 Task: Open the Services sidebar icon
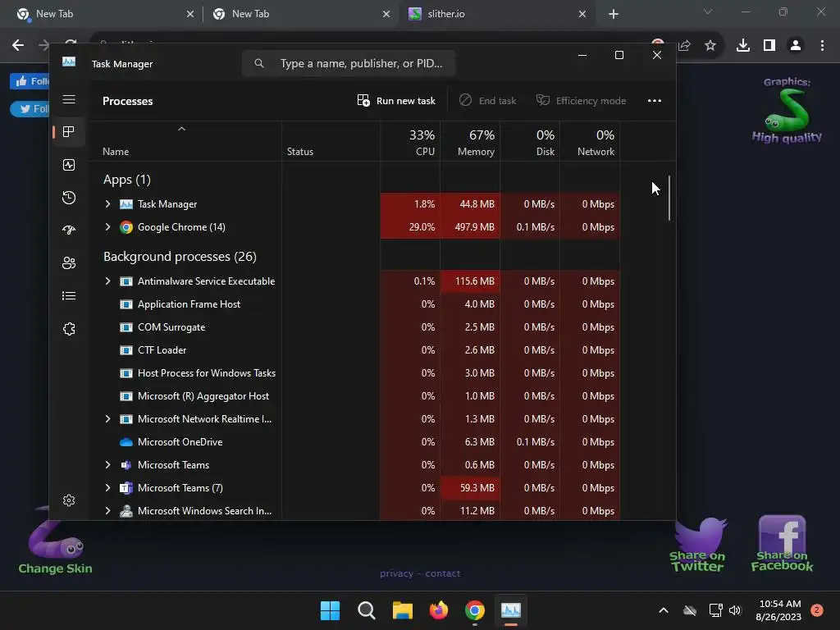(69, 329)
